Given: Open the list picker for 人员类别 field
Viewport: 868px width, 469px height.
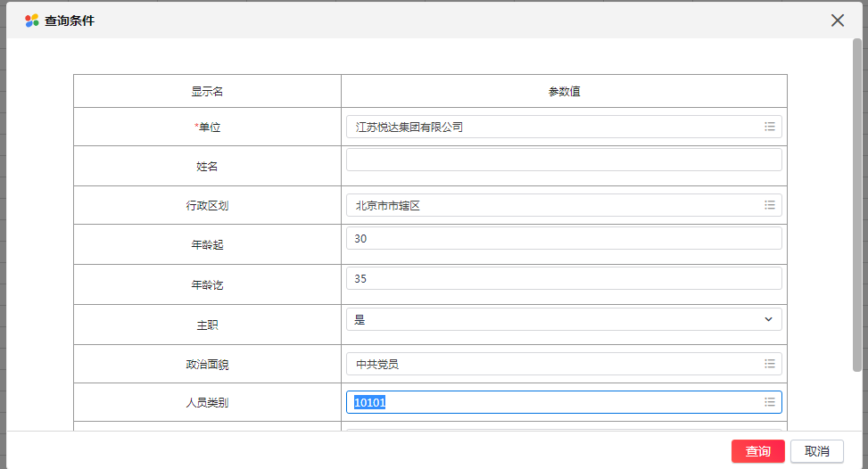Looking at the screenshot, I should tap(770, 402).
